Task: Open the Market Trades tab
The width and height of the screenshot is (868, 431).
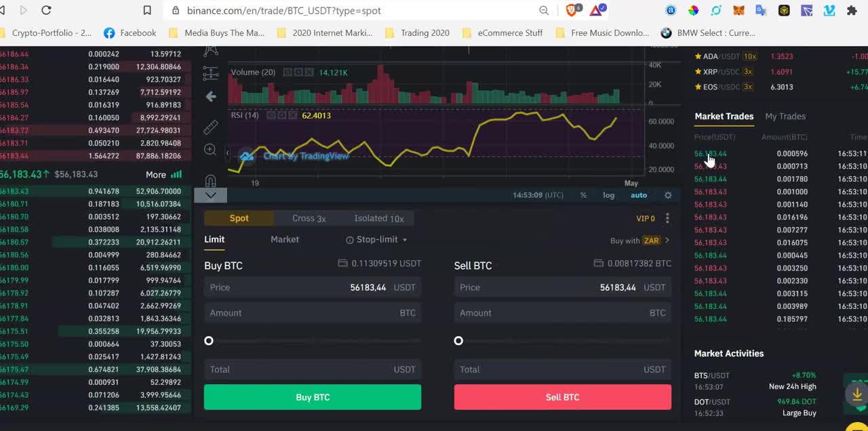Action: 724,117
